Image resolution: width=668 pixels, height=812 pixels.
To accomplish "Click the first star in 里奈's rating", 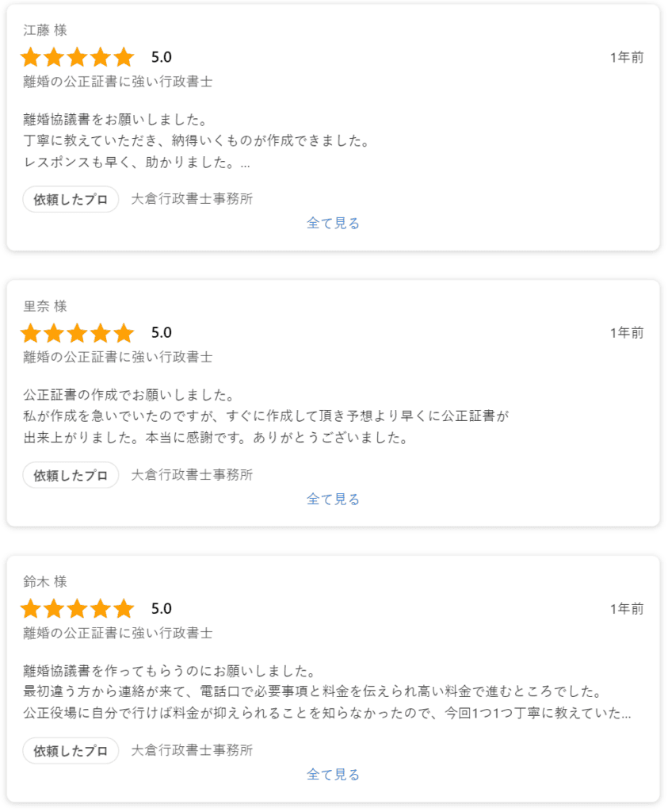I will coord(31,333).
